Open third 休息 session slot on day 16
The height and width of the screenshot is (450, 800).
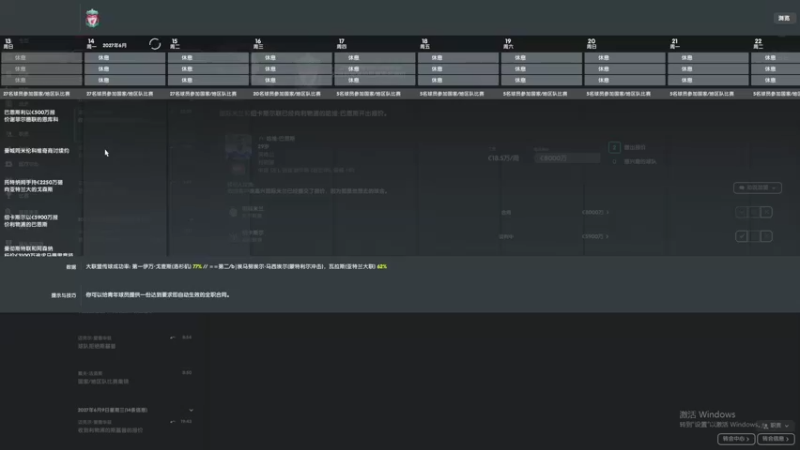[x=291, y=80]
